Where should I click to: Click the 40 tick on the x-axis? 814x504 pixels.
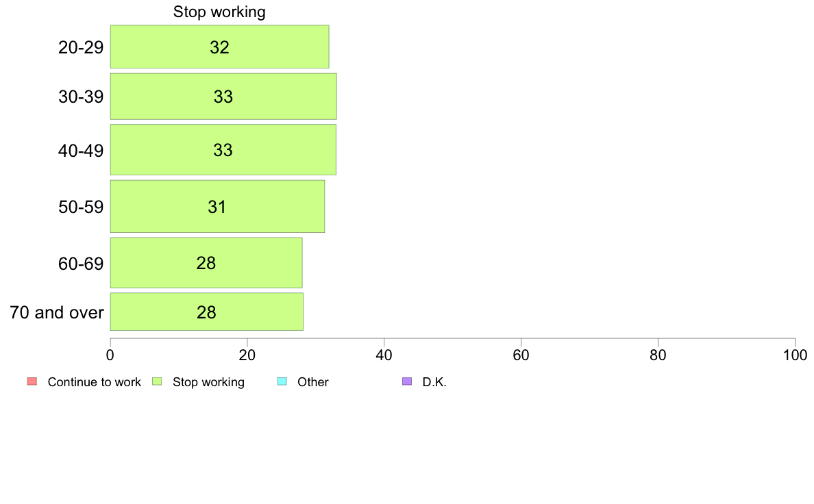point(384,355)
